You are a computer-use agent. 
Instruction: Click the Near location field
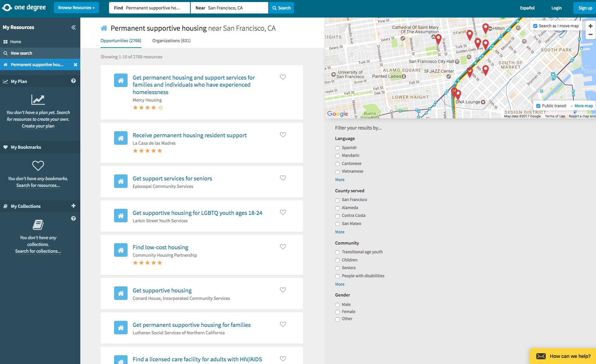pyautogui.click(x=229, y=8)
